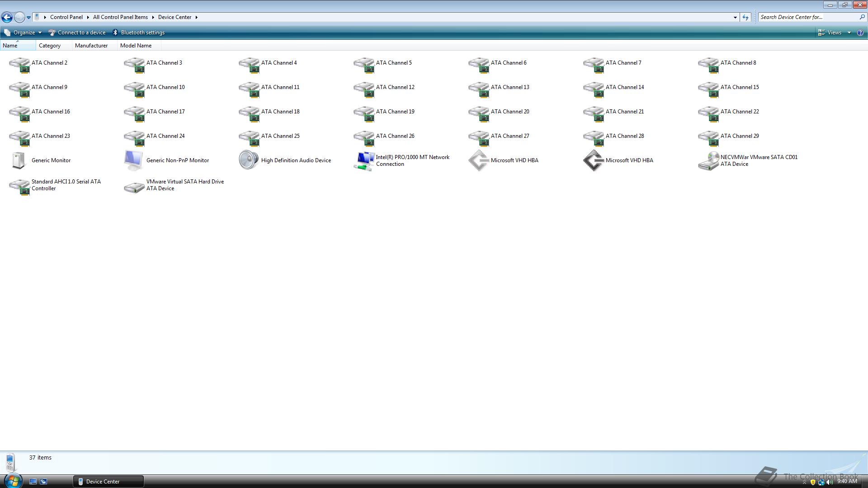Expand the Device Center breadcrumb arrow
The width and height of the screenshot is (868, 488).
196,17
